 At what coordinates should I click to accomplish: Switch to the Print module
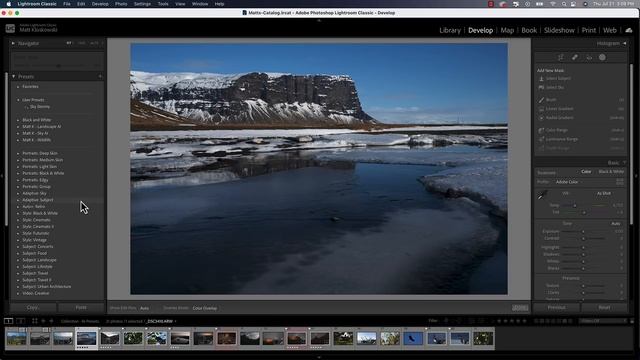[589, 30]
